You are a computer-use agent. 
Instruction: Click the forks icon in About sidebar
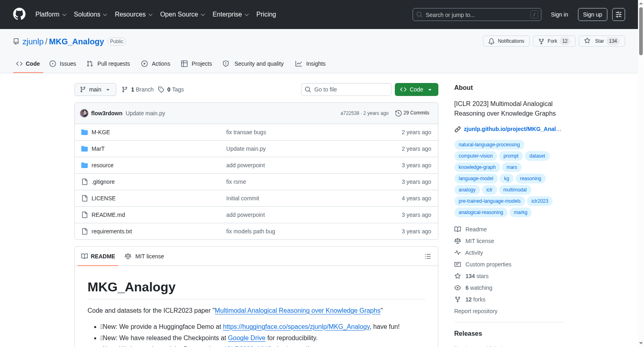pos(458,299)
